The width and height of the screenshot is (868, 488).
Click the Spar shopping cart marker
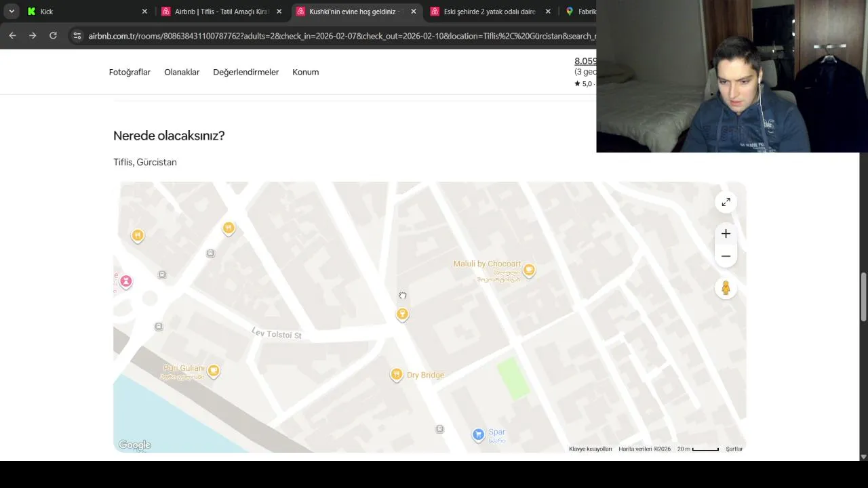click(x=479, y=434)
